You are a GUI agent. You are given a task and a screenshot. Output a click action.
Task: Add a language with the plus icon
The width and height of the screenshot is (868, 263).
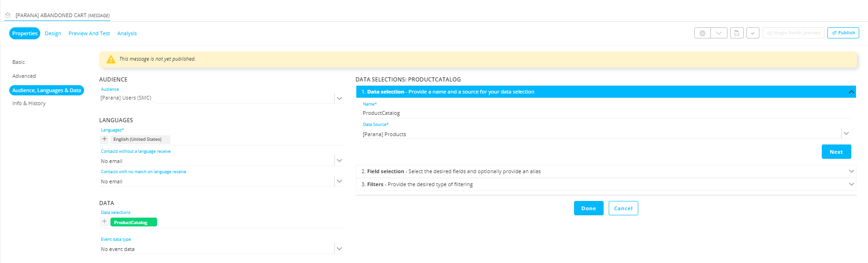104,139
